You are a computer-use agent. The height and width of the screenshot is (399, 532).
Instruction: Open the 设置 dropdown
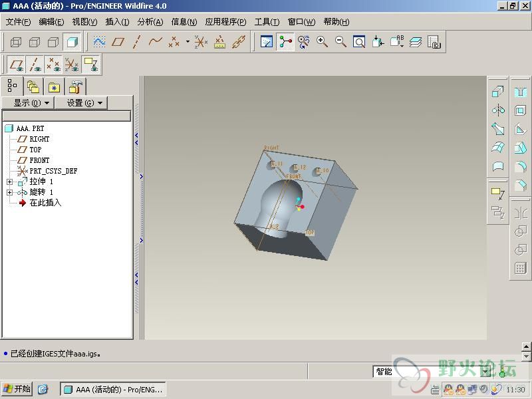pos(81,103)
